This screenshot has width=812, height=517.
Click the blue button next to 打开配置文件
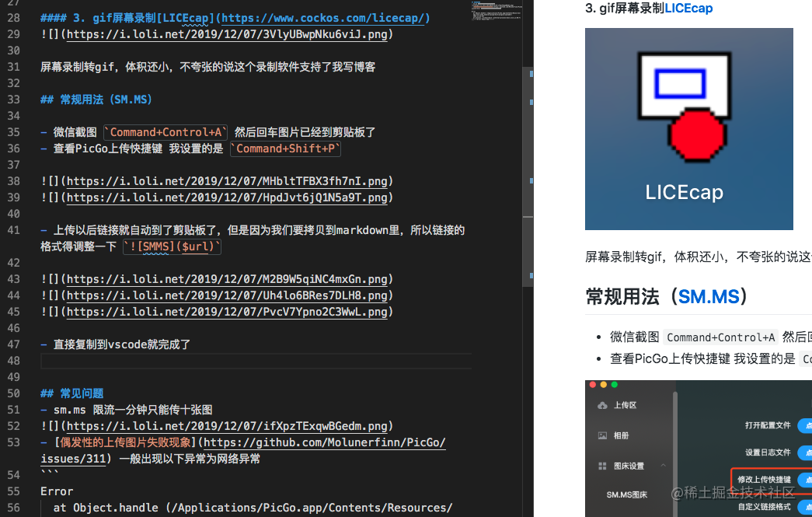[x=807, y=426]
